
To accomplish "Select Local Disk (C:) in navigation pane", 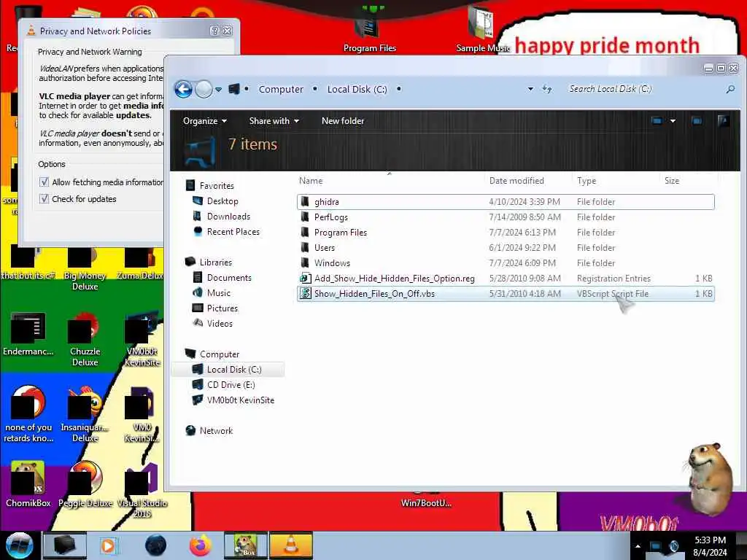I will 228,370.
